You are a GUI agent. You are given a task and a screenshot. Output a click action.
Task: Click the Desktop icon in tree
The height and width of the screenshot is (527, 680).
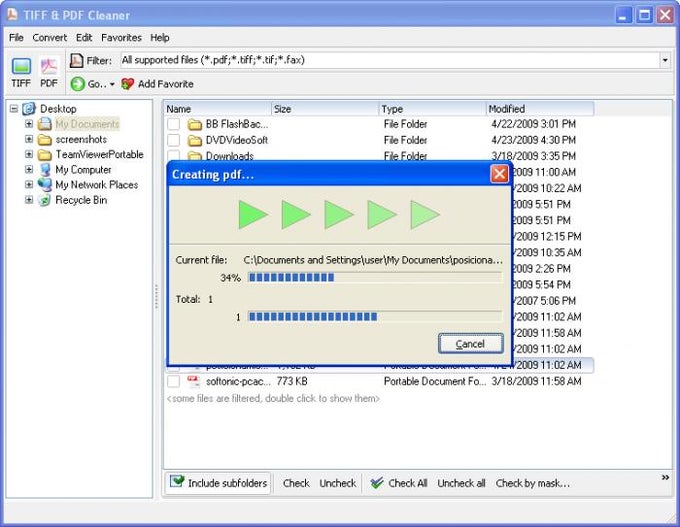click(29, 108)
